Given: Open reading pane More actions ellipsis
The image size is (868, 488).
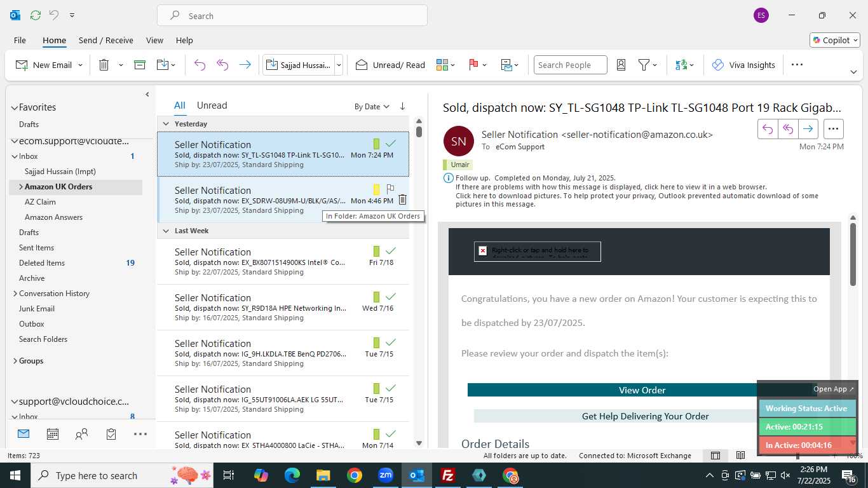Looking at the screenshot, I should tap(834, 129).
